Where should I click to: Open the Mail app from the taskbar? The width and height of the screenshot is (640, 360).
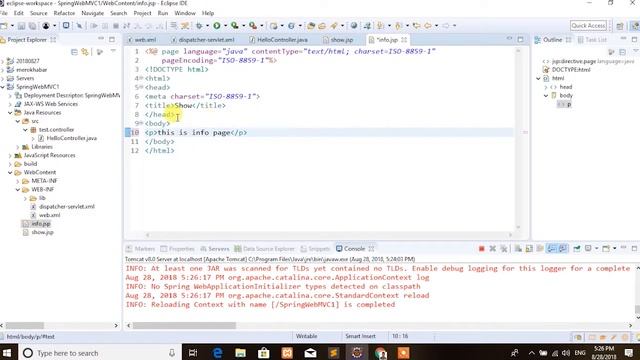click(310, 353)
